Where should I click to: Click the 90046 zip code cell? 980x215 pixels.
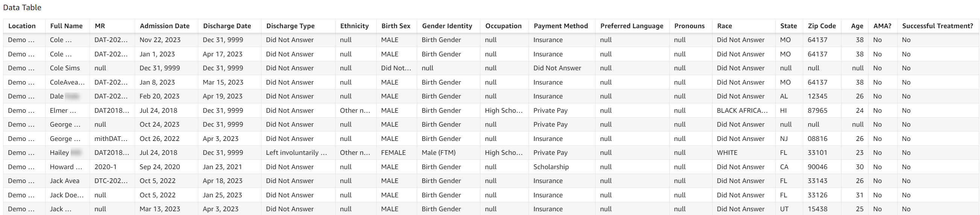817,167
